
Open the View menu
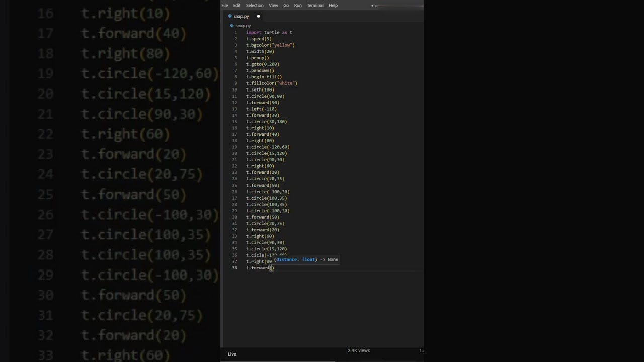(x=273, y=5)
